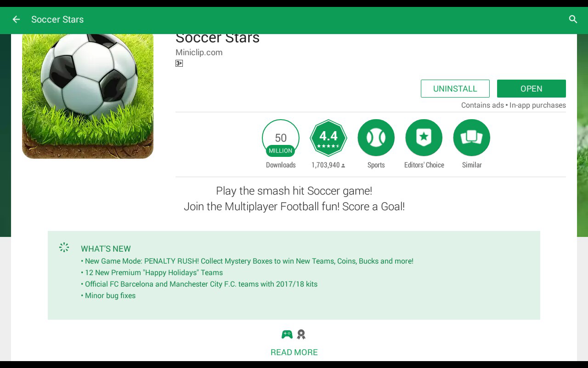Click the UNINSTALL button
Image resolution: width=588 pixels, height=368 pixels.
(455, 89)
